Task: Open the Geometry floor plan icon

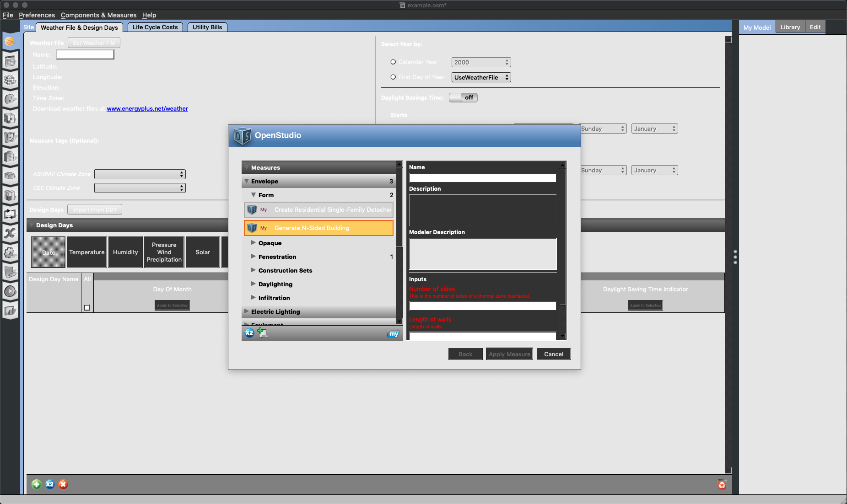Action: 10,138
